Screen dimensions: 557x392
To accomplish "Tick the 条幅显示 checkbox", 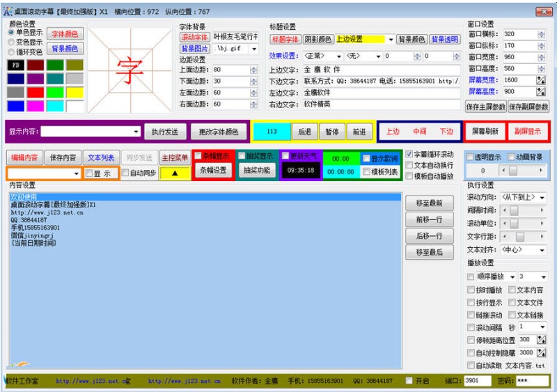I will click(198, 156).
